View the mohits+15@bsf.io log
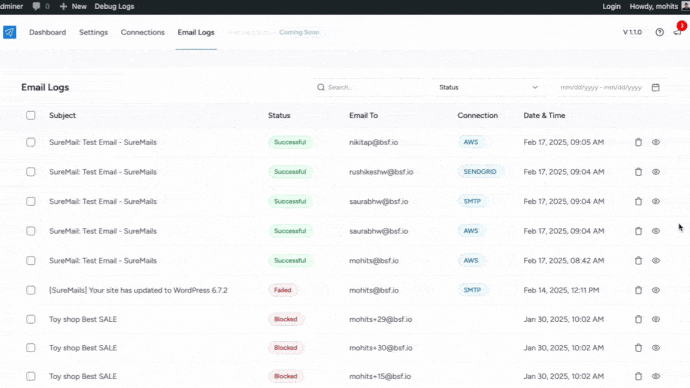Viewport: 690px width, 388px height. [x=656, y=376]
